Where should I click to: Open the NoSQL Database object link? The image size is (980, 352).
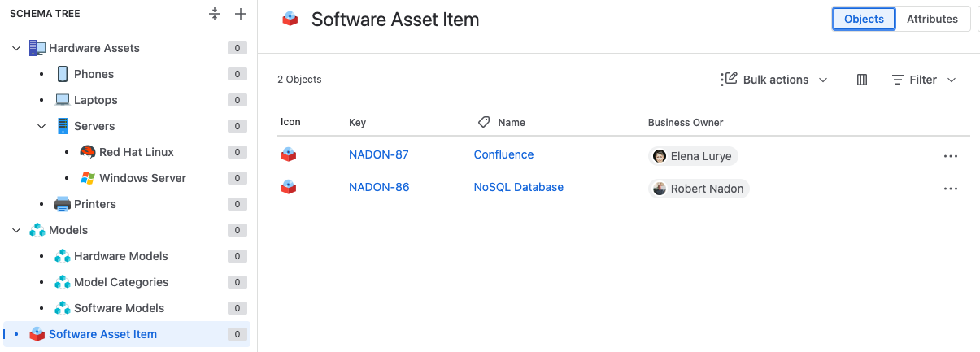pyautogui.click(x=518, y=187)
